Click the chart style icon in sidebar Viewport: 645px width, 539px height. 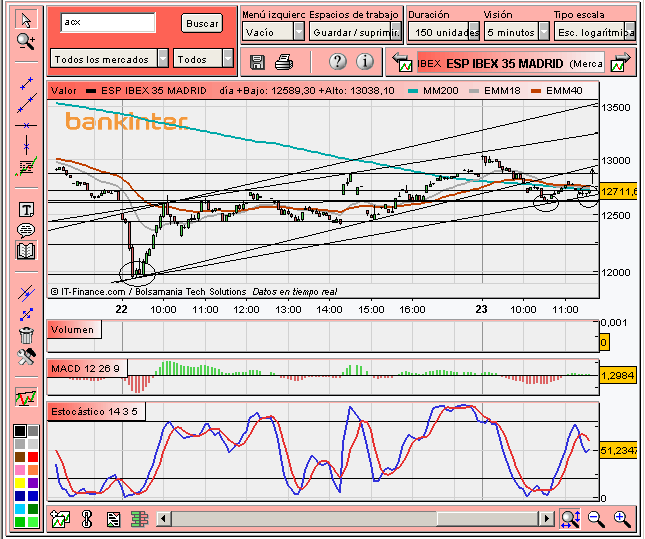pos(26,397)
